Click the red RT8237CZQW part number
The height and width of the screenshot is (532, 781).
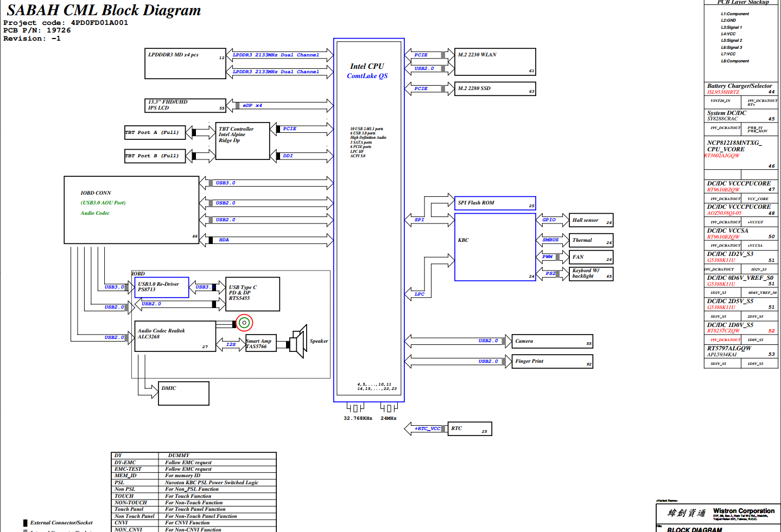click(x=723, y=331)
